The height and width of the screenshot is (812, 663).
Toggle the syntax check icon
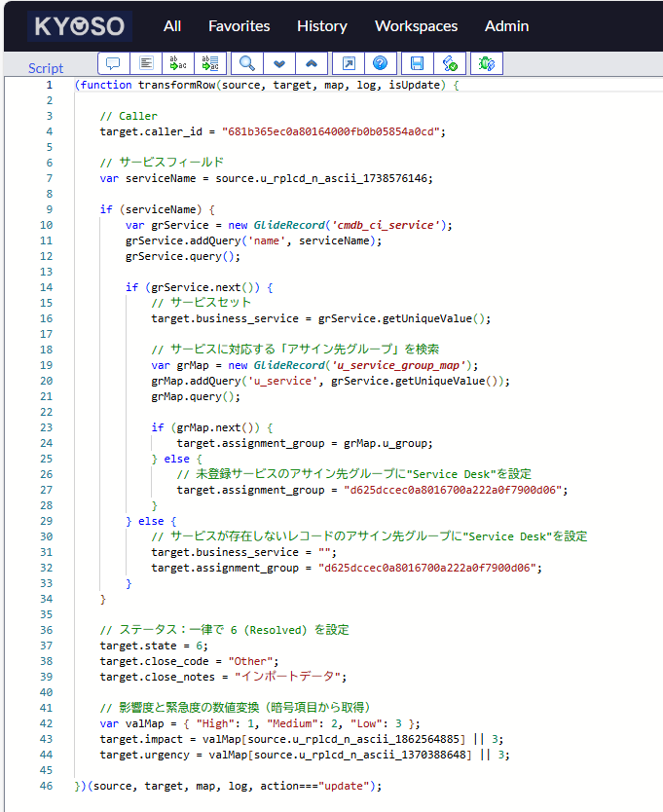click(449, 63)
